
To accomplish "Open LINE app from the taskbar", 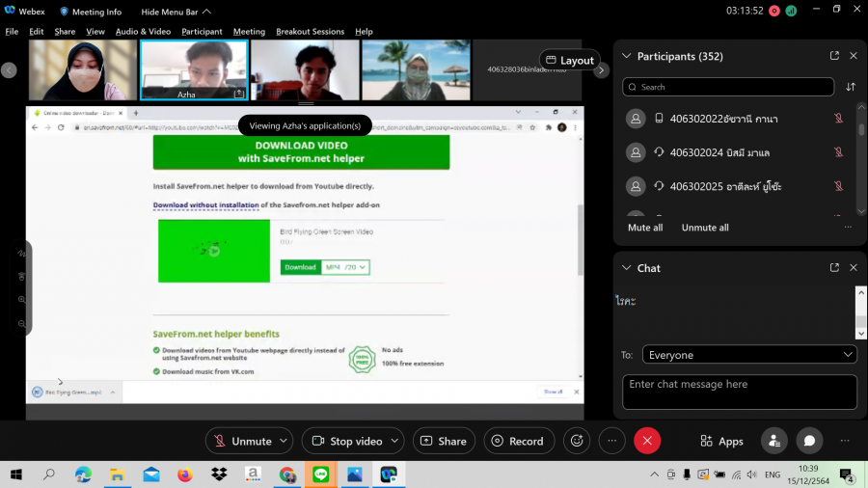I will tap(320, 474).
